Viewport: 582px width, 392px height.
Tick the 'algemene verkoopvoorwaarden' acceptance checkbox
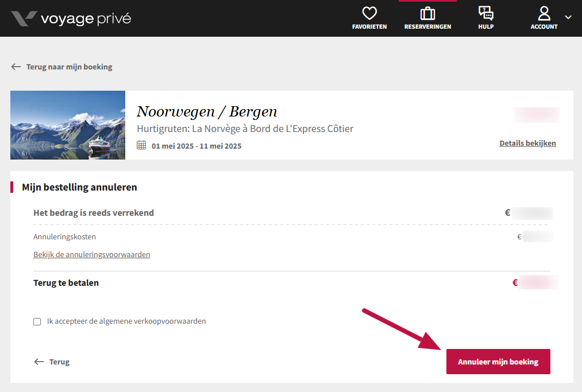tap(37, 322)
